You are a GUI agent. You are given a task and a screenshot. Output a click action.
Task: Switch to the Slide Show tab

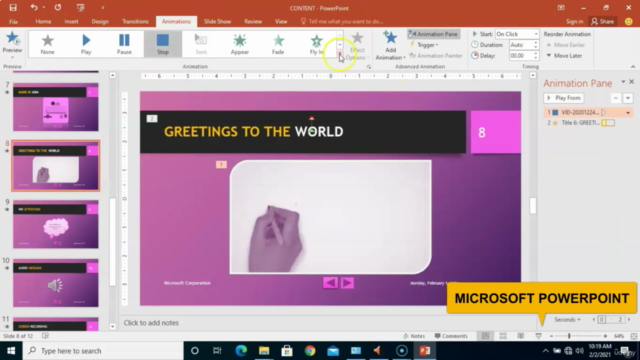217,22
